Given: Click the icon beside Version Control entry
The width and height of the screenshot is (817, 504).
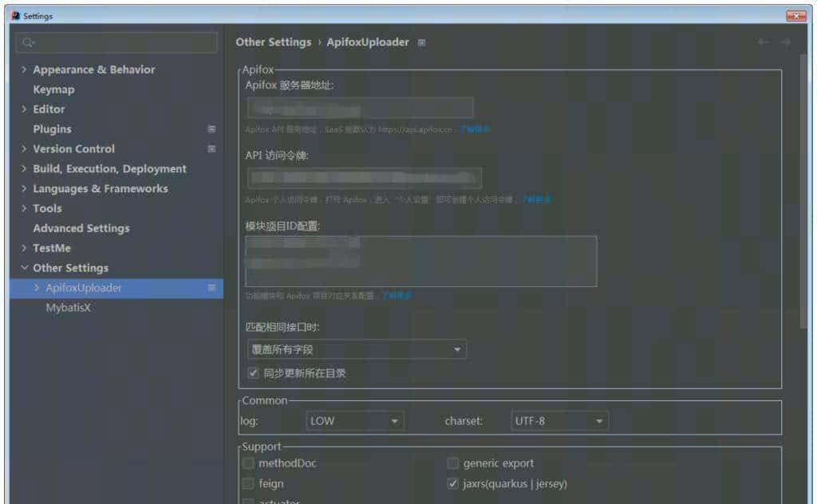Looking at the screenshot, I should pyautogui.click(x=211, y=148).
